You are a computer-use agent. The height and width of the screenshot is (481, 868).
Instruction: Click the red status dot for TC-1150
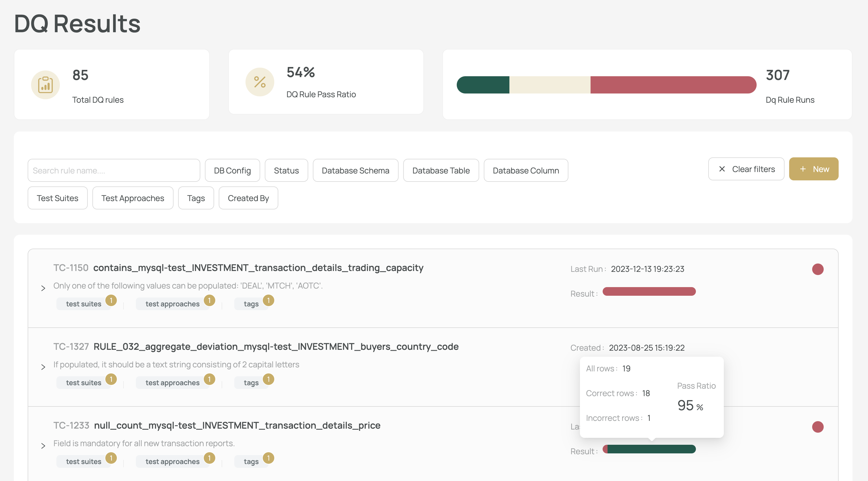[818, 269]
